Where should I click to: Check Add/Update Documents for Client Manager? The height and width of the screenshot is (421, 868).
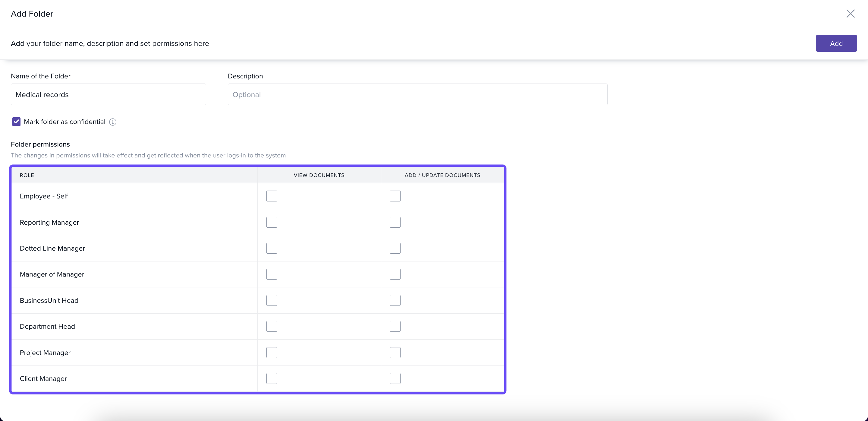[x=395, y=378]
